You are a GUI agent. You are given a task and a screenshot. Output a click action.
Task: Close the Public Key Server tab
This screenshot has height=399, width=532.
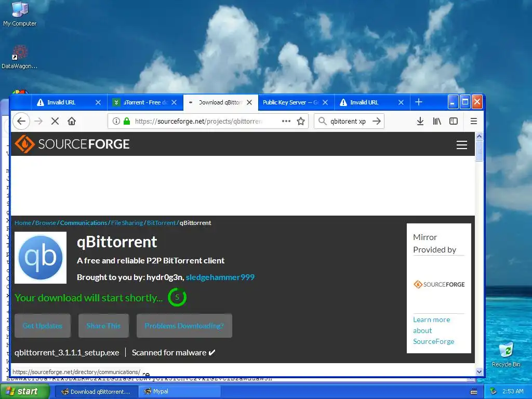325,102
